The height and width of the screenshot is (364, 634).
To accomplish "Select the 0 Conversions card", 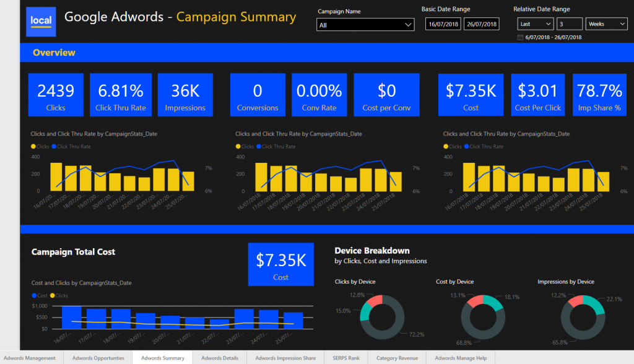I will tap(258, 95).
